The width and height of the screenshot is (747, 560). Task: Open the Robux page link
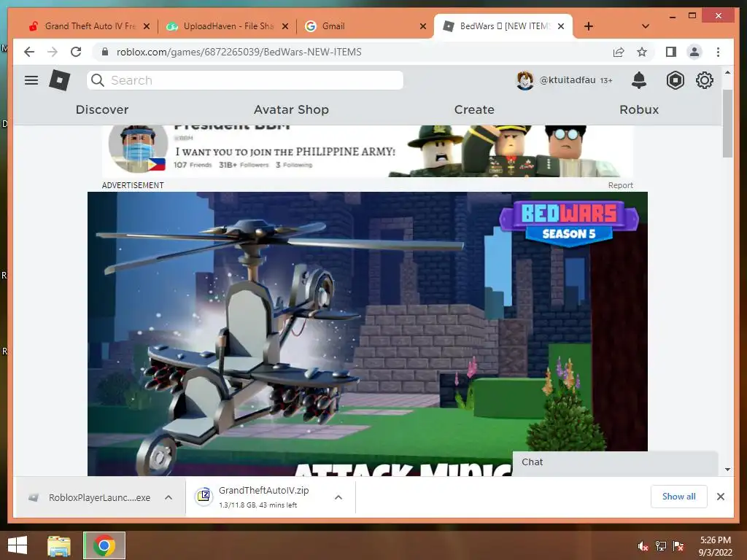click(639, 109)
